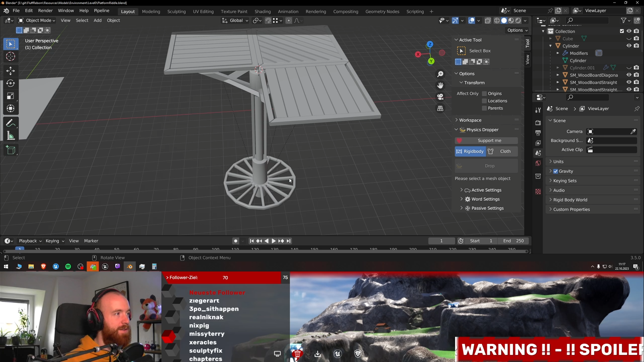Open the Tool properties tab icon
Screen dimensions: 644x362
click(538, 110)
